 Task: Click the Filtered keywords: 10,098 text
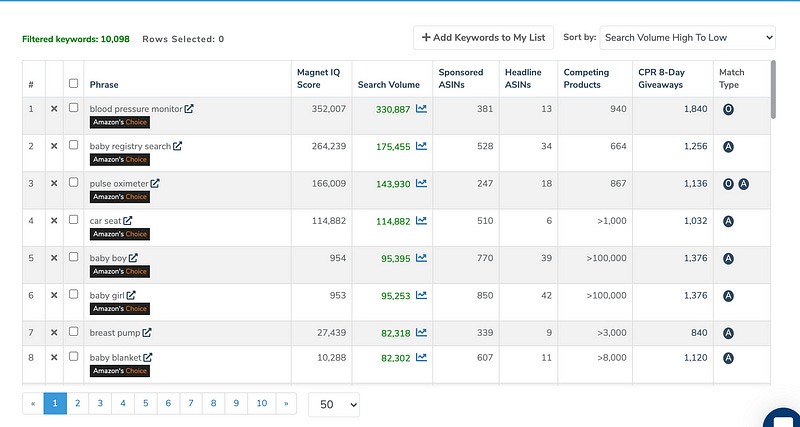pyautogui.click(x=76, y=39)
